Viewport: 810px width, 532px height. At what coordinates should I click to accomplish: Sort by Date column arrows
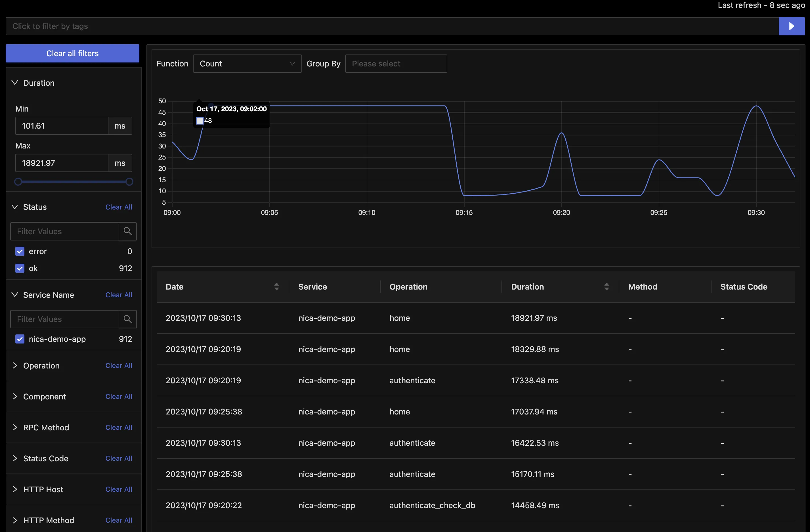(277, 287)
